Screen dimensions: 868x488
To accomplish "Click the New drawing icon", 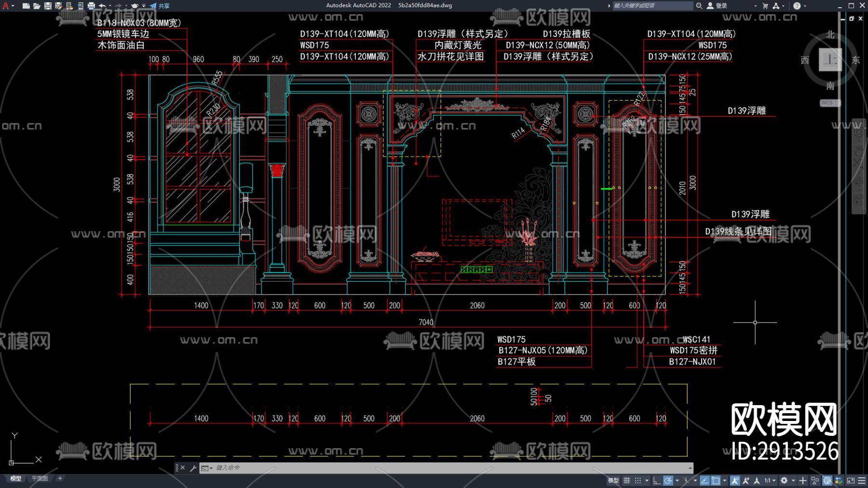I will [26, 6].
